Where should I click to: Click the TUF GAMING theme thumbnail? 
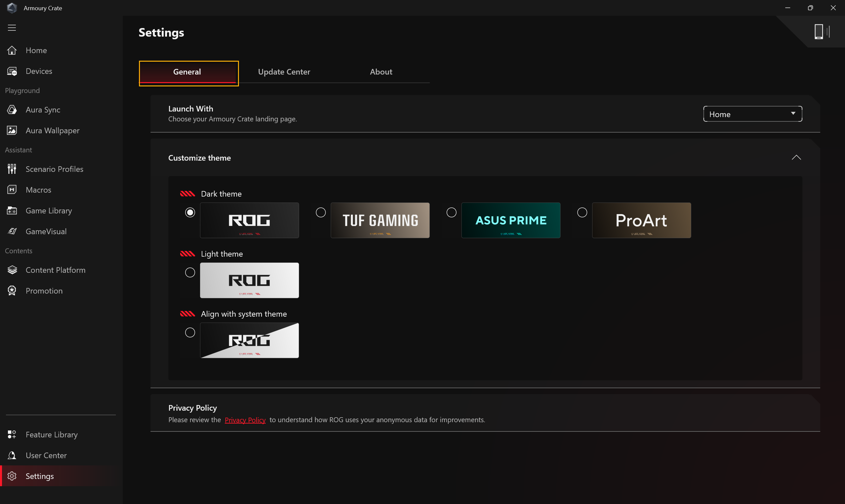380,220
